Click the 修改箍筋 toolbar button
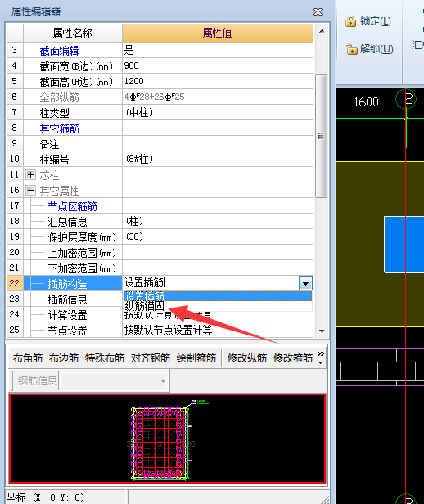Image resolution: width=424 pixels, height=504 pixels. [292, 358]
